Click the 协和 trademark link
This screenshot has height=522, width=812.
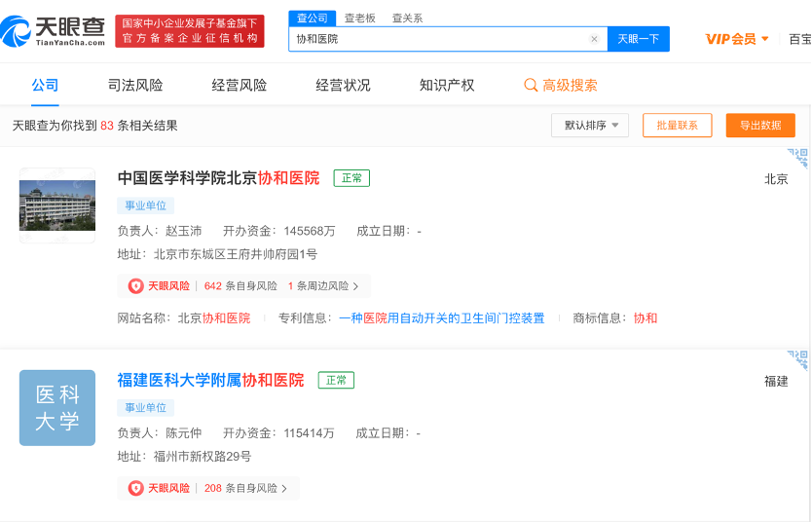(x=646, y=317)
